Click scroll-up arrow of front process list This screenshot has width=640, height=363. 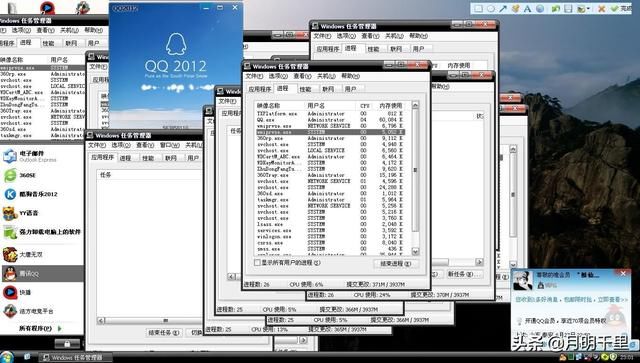coord(415,105)
